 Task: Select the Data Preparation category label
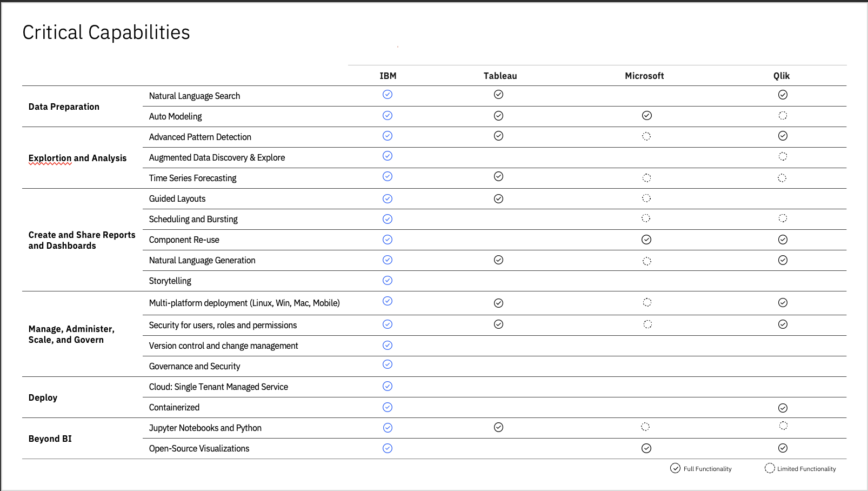coord(64,107)
